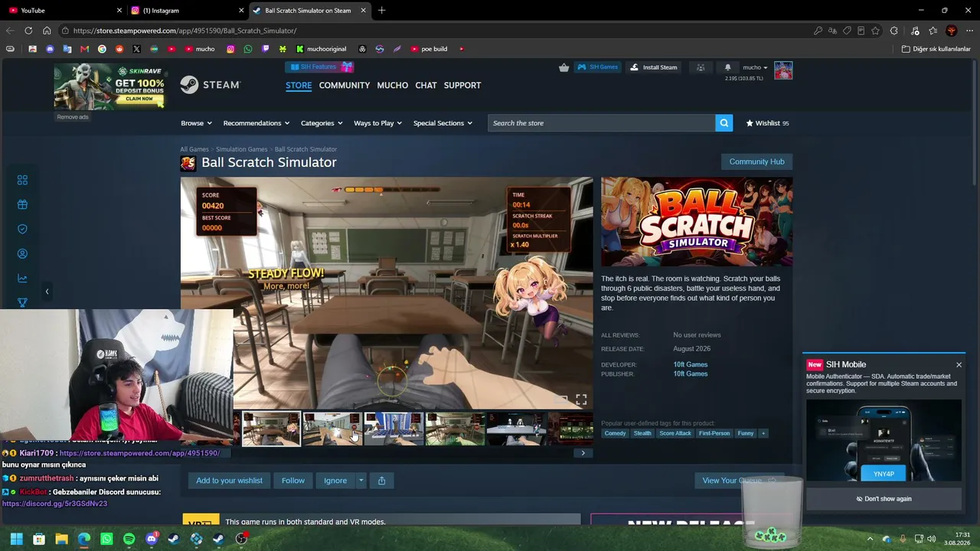Viewport: 980px width, 551px height.
Task: Open the X (Twitter) bookmark
Action: [x=136, y=49]
